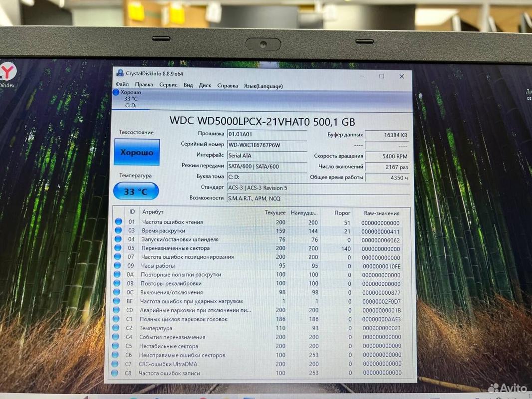
Task: Click the firmware field 01.01A01
Action: 267,134
